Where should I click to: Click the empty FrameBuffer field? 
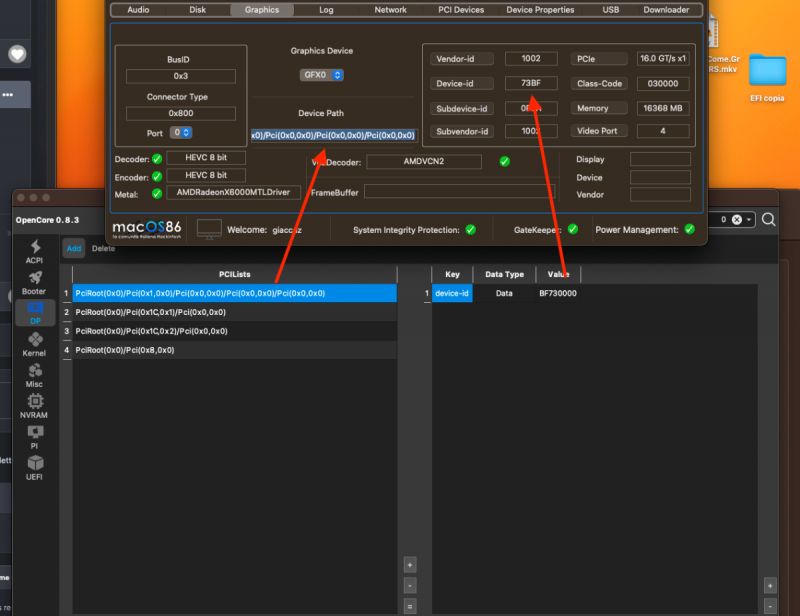[x=459, y=192]
